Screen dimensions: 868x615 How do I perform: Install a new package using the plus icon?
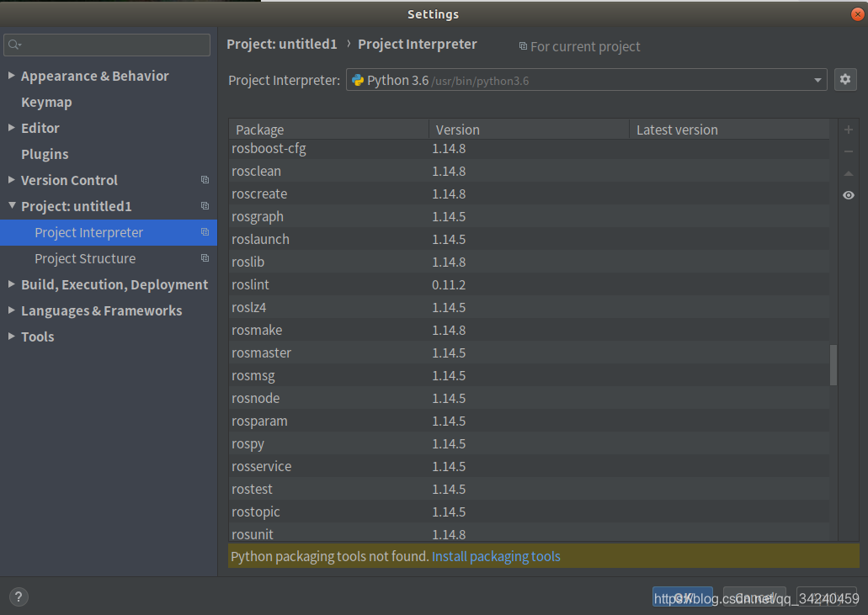tap(849, 130)
